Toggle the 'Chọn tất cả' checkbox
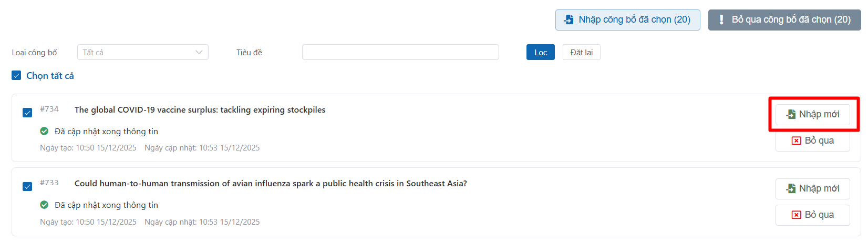Screen dimensions: 868x241 (x=16, y=76)
